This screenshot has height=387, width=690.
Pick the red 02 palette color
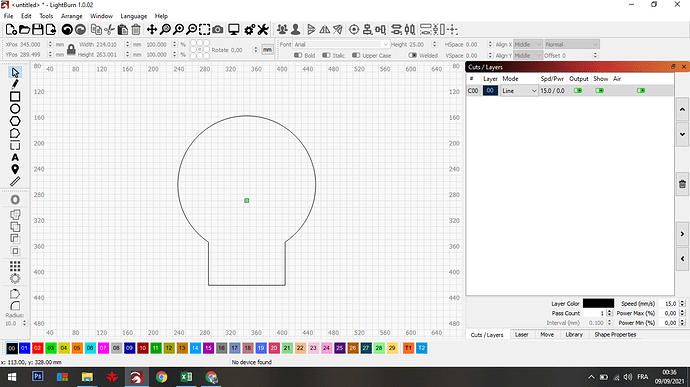point(37,348)
